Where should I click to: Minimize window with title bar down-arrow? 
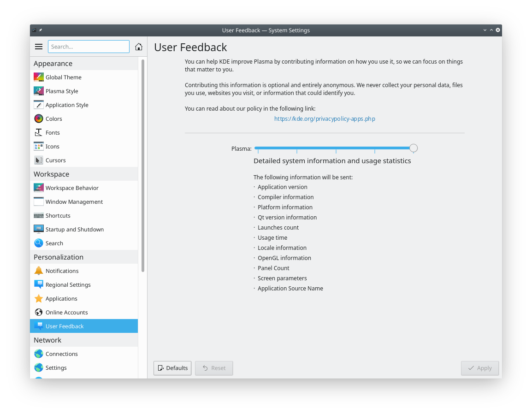coord(485,30)
